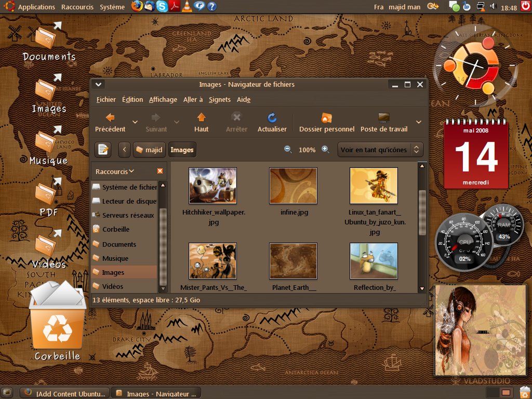Screen dimensions: 532x399
Task: Open the Musique desktop folder
Action: click(48, 146)
